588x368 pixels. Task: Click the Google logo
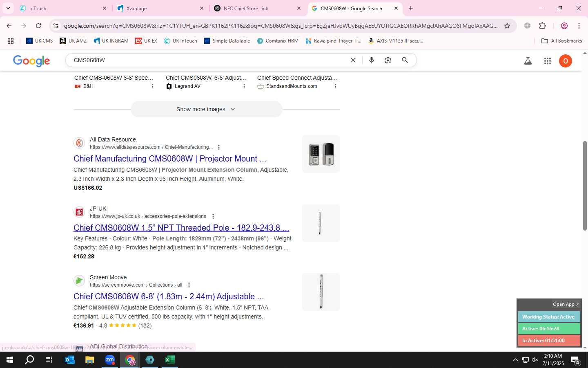pos(31,61)
